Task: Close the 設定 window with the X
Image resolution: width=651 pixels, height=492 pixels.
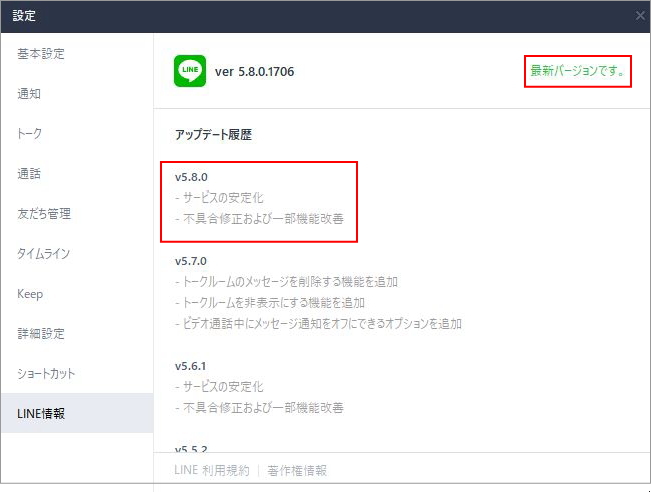Action: (640, 16)
